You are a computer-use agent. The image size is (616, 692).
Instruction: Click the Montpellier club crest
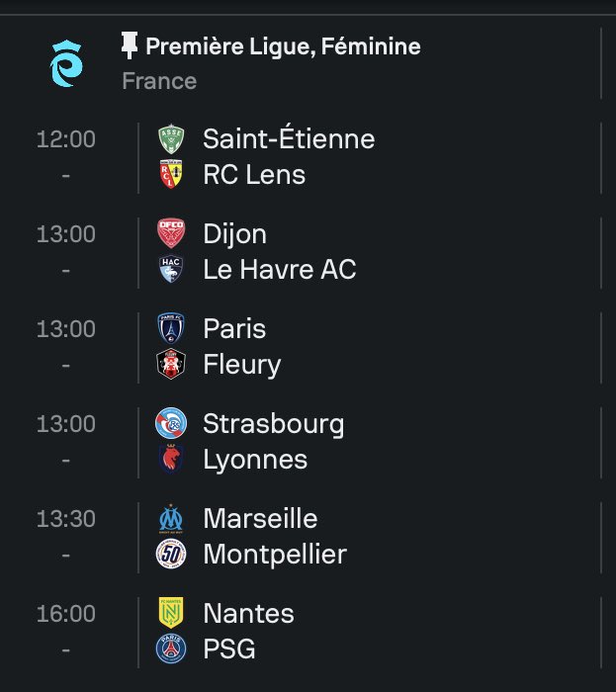coord(171,555)
